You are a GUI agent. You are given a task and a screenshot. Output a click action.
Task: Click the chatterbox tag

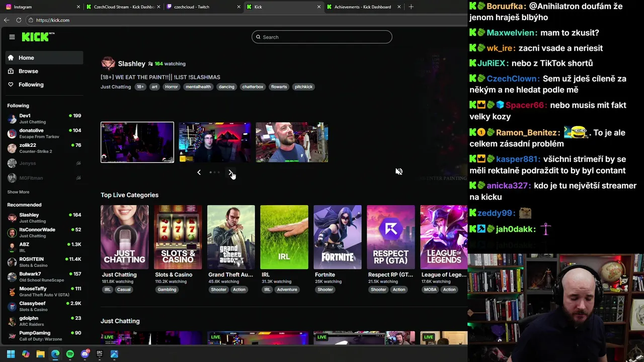point(253,87)
